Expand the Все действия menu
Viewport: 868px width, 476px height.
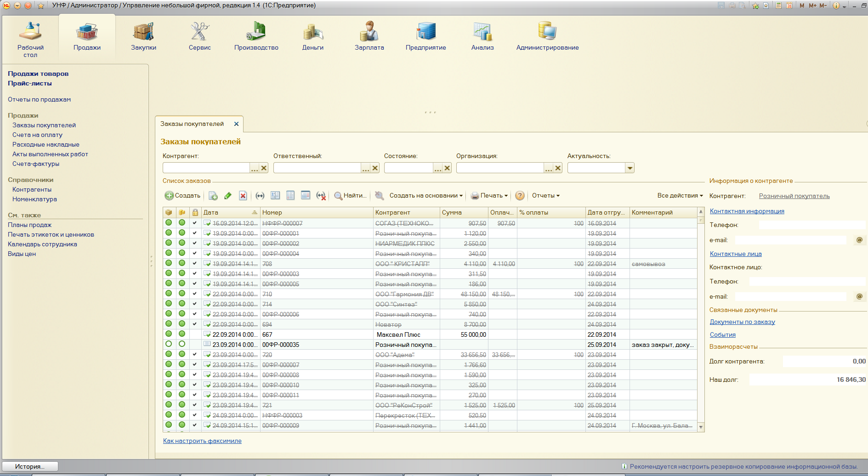(x=680, y=196)
